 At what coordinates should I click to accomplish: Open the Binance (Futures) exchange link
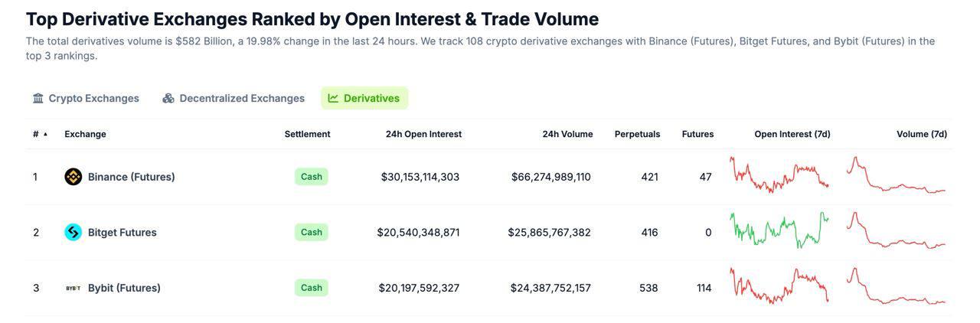pyautogui.click(x=131, y=177)
